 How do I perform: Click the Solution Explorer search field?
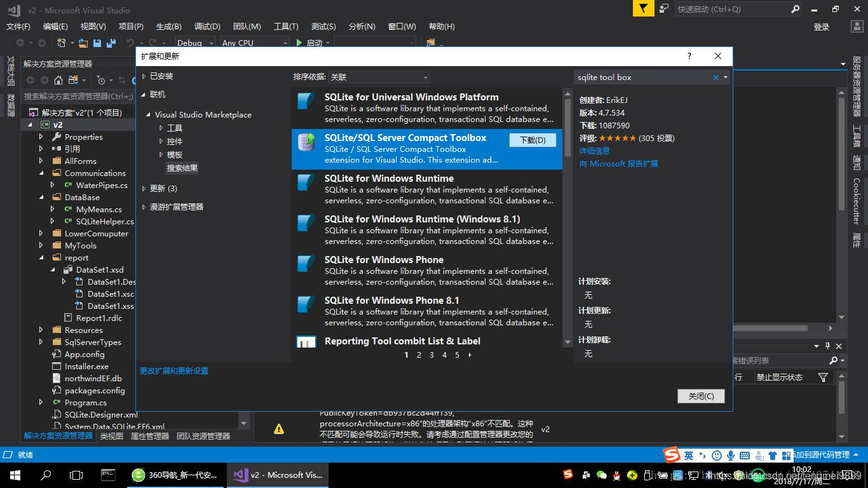[x=76, y=96]
